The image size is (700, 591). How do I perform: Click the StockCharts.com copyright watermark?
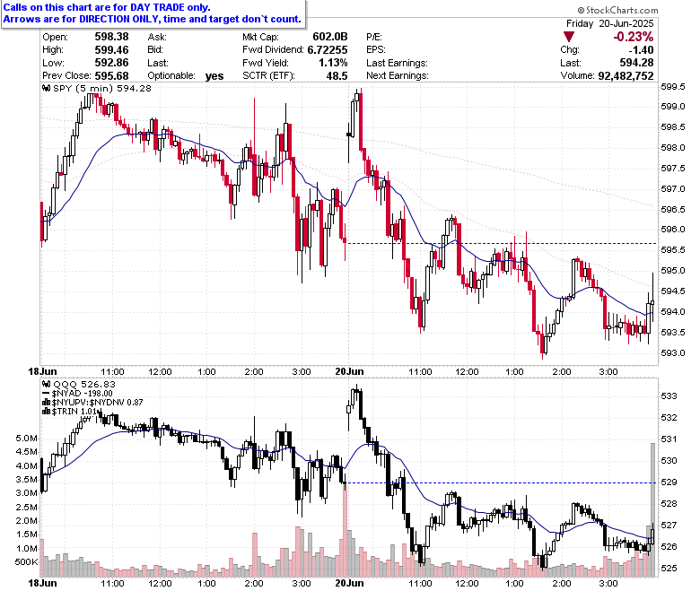coord(617,10)
